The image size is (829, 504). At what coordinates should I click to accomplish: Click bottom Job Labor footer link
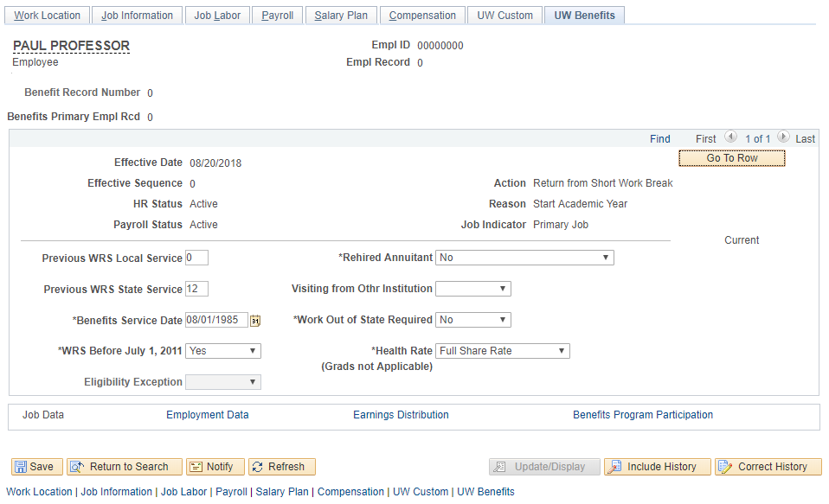click(x=184, y=491)
